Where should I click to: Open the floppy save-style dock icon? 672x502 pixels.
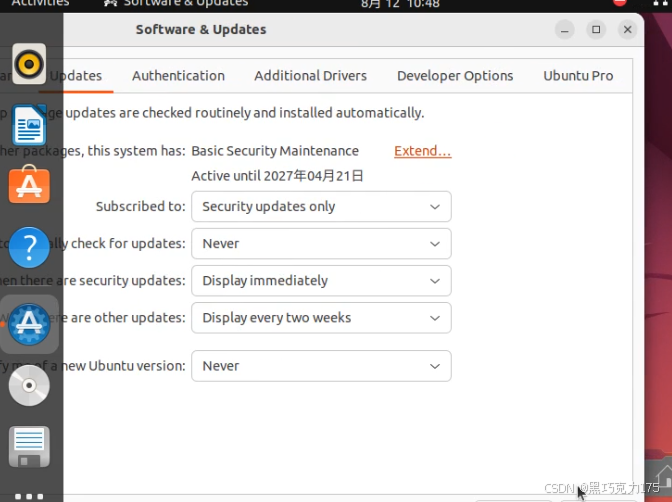click(29, 447)
